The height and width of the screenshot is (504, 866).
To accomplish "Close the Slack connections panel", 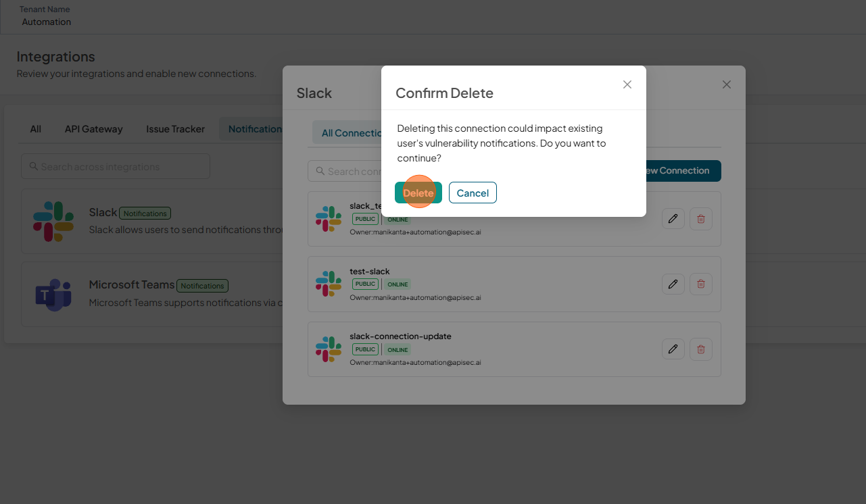I will [727, 84].
